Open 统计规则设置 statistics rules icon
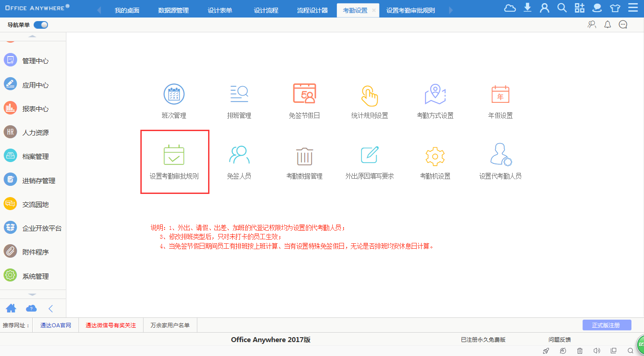The height and width of the screenshot is (356, 644). click(x=370, y=95)
